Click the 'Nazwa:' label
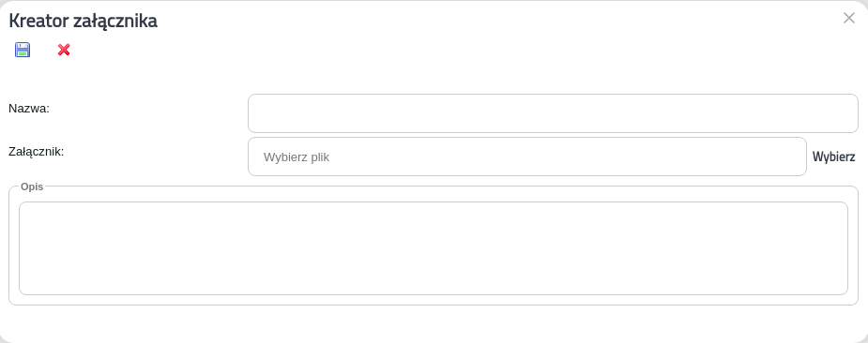This screenshot has height=343, width=868. coord(29,109)
